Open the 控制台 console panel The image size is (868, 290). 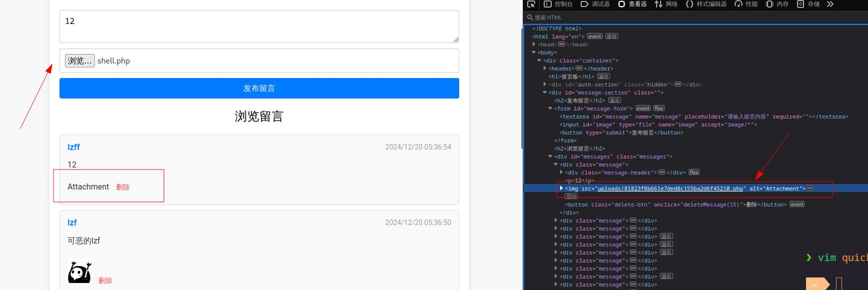[x=558, y=4]
